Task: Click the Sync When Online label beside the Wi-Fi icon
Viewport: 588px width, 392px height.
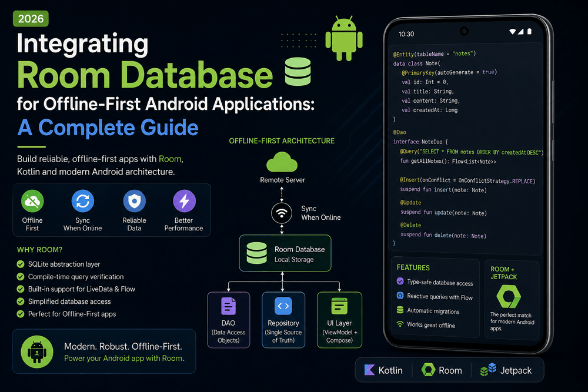Action: (321, 213)
